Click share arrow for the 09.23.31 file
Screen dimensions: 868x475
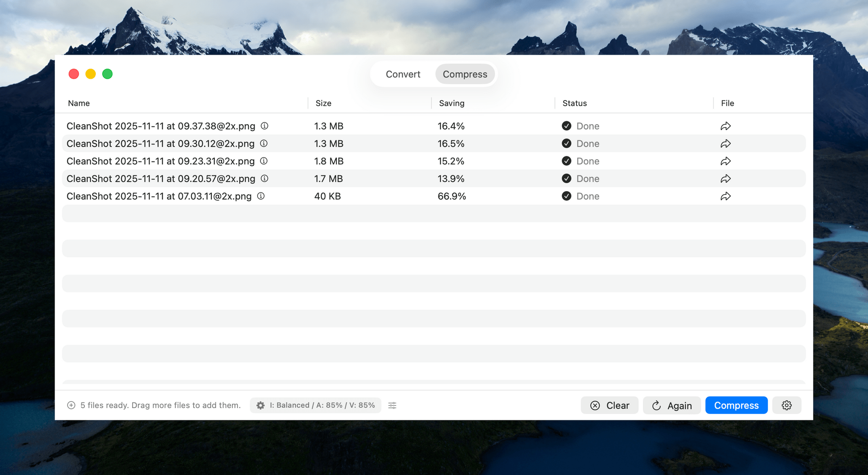[726, 161]
